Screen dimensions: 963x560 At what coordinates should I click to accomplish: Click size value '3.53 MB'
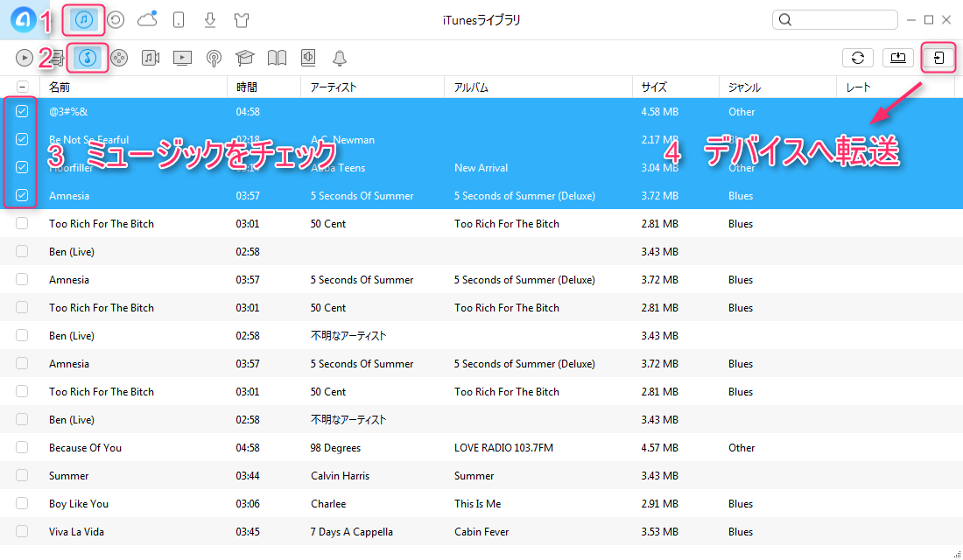tap(659, 532)
